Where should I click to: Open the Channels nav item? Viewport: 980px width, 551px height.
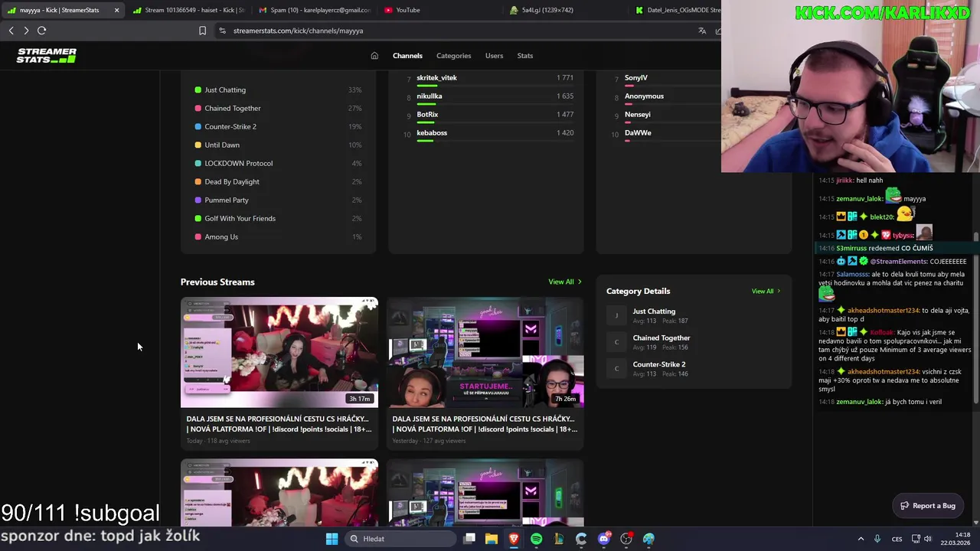tap(407, 56)
